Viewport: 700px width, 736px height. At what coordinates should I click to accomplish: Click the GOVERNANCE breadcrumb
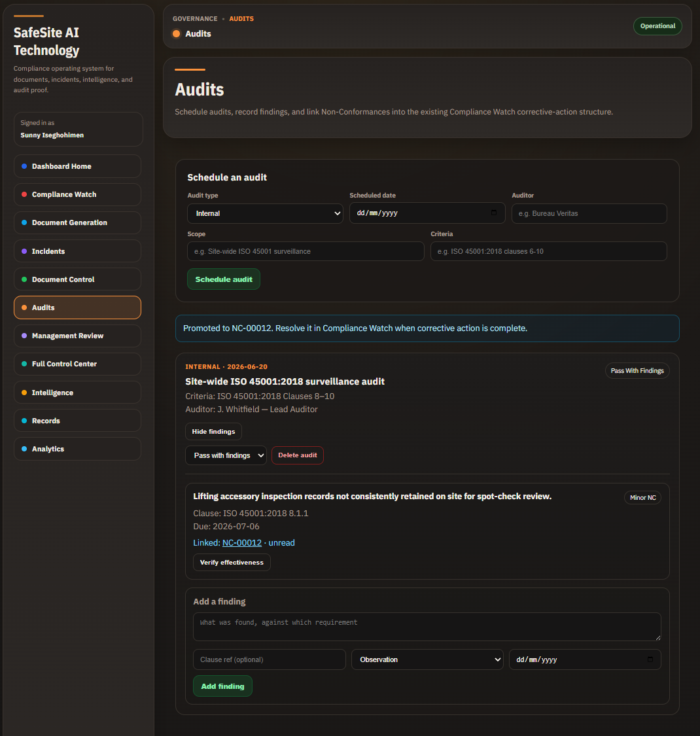195,19
